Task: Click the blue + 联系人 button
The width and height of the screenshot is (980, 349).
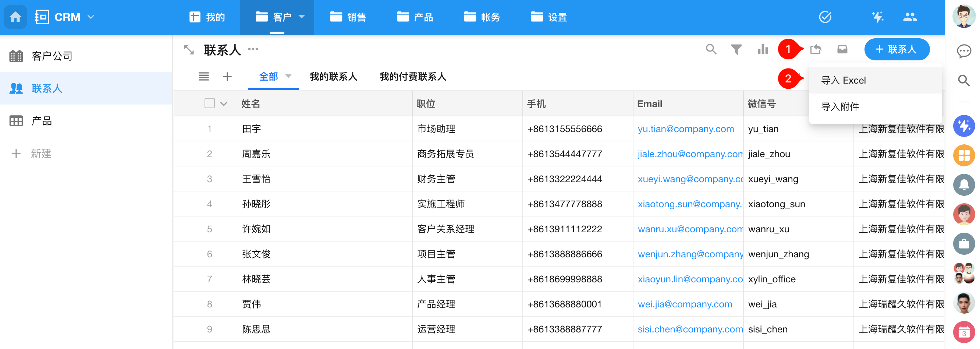Action: tap(897, 49)
